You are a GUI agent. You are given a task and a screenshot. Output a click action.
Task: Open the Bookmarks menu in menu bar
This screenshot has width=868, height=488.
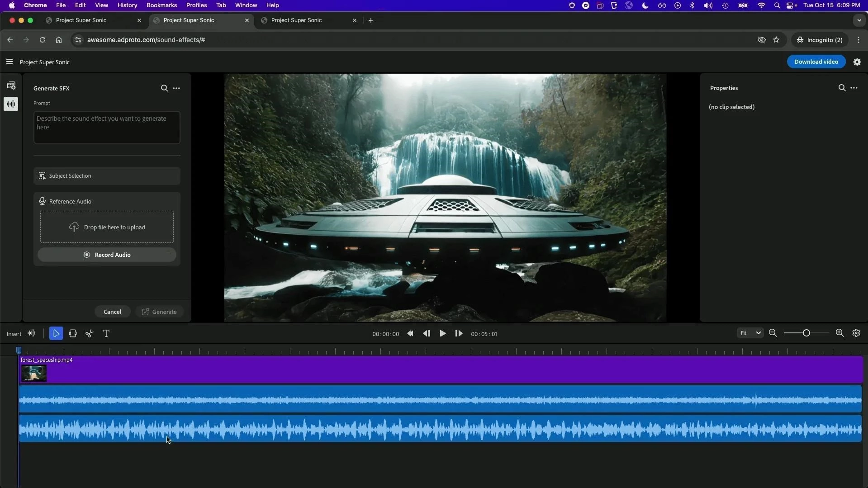point(161,5)
